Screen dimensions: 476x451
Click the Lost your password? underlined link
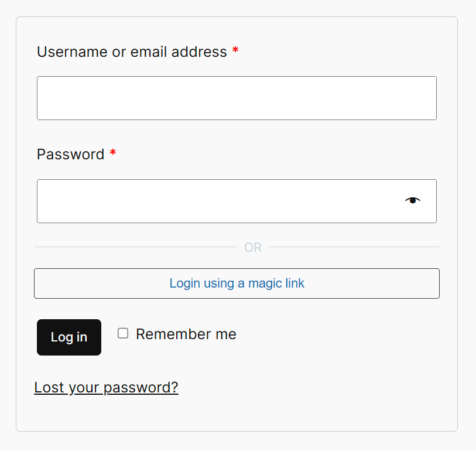coord(106,387)
